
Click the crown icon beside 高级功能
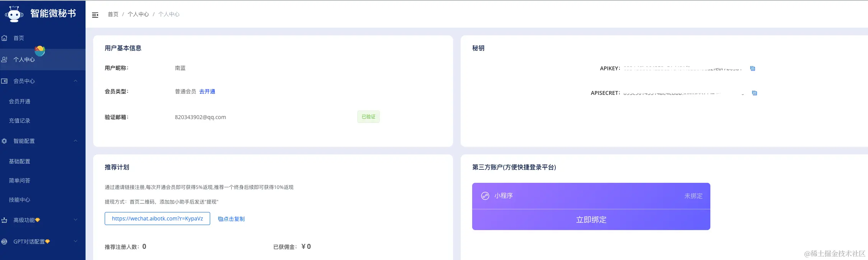[5, 220]
